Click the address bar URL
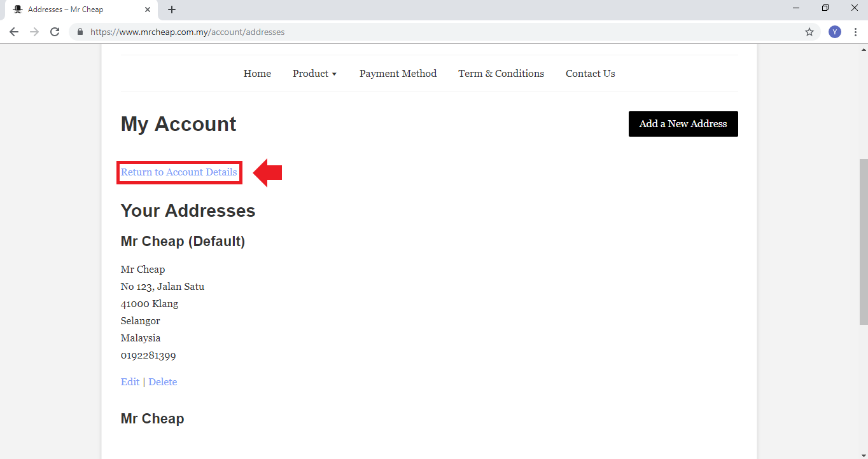The image size is (868, 459). tap(187, 32)
